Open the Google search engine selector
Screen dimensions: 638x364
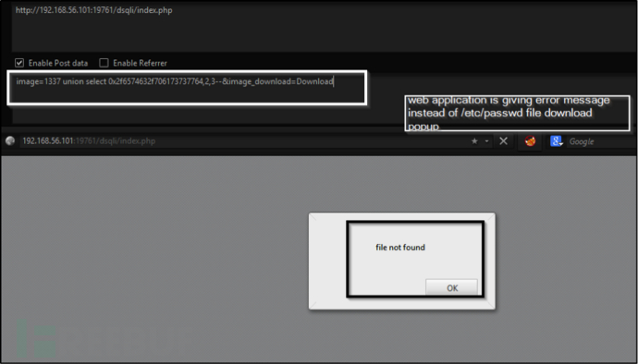[x=557, y=141]
